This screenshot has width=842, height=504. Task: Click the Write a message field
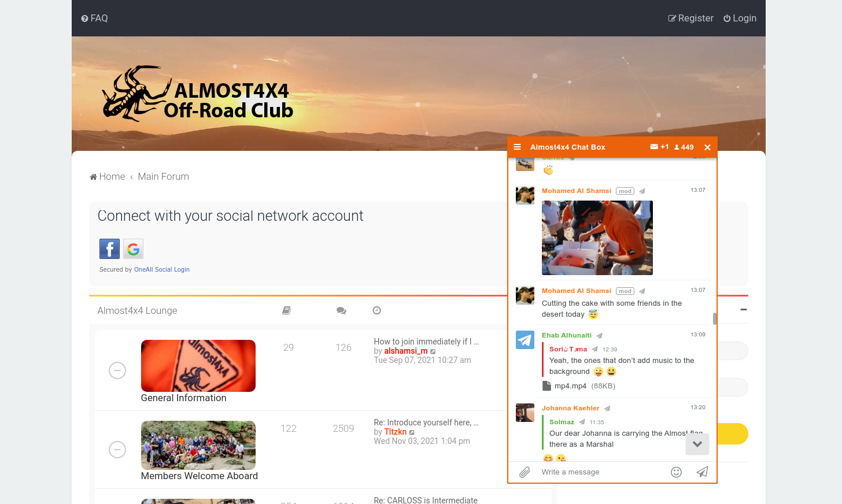pos(601,472)
